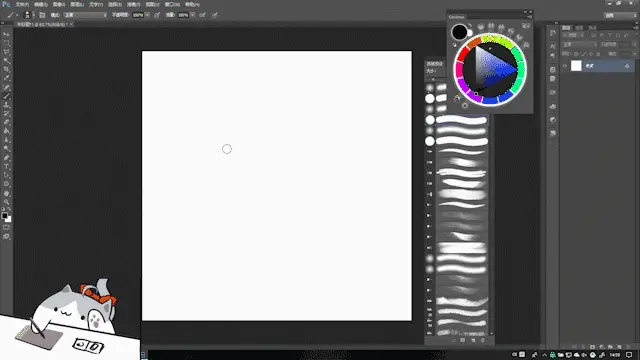640x360 pixels.
Task: Select the highlighted wide soft brush preset stroke
Action: tap(462, 120)
